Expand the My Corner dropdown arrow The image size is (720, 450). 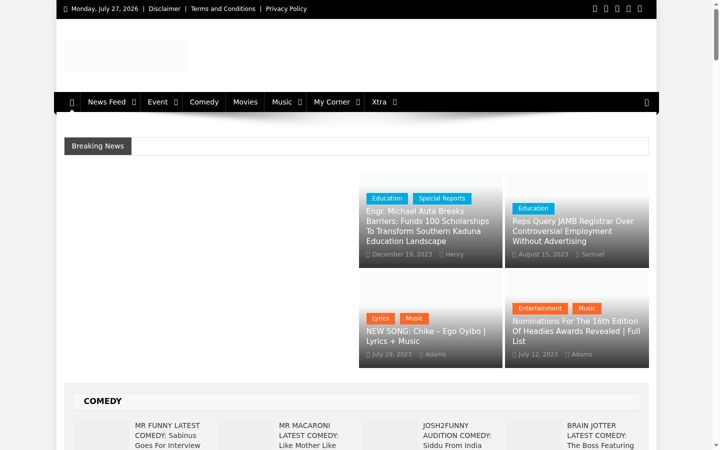[358, 102]
